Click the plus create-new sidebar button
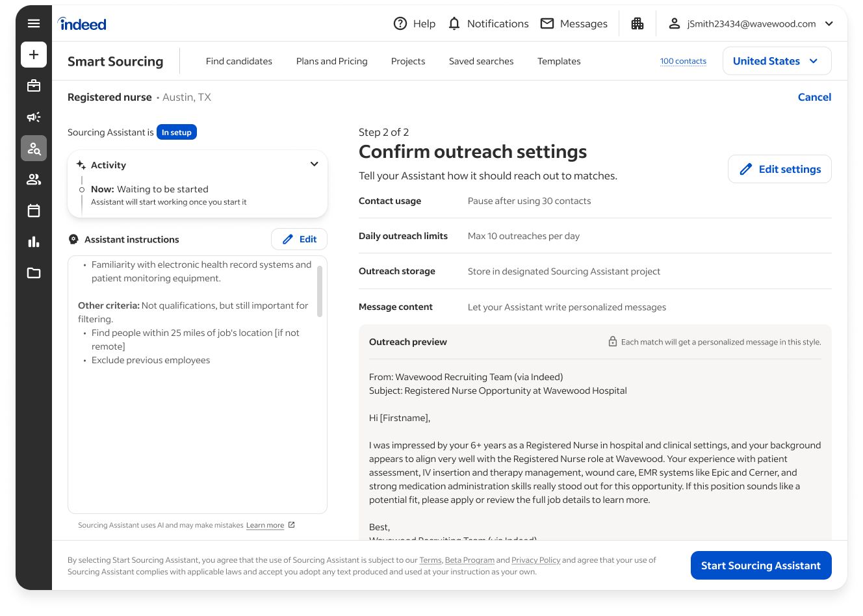This screenshot has height=616, width=863. tap(34, 55)
